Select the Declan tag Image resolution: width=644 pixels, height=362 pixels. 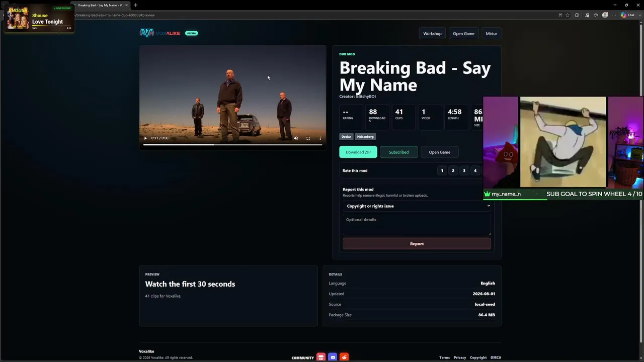[x=347, y=137]
